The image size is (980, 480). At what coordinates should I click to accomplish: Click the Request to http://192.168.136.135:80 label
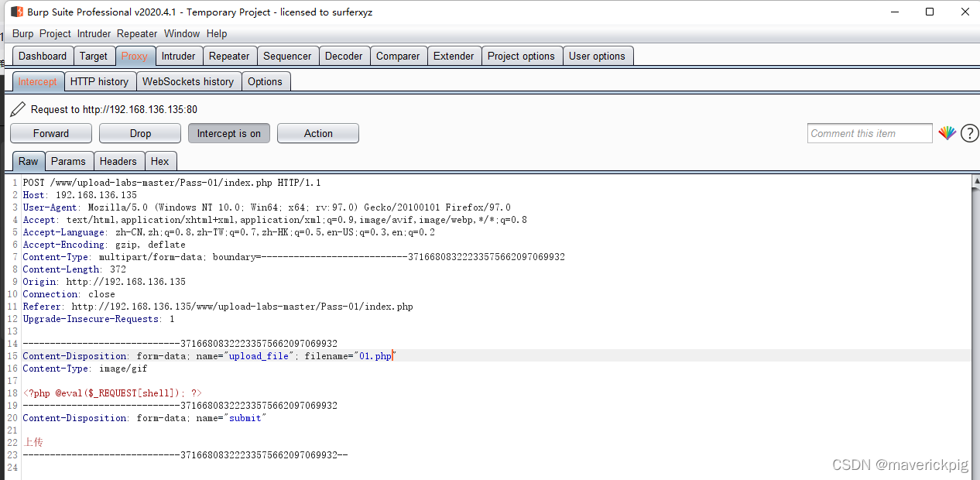[114, 110]
